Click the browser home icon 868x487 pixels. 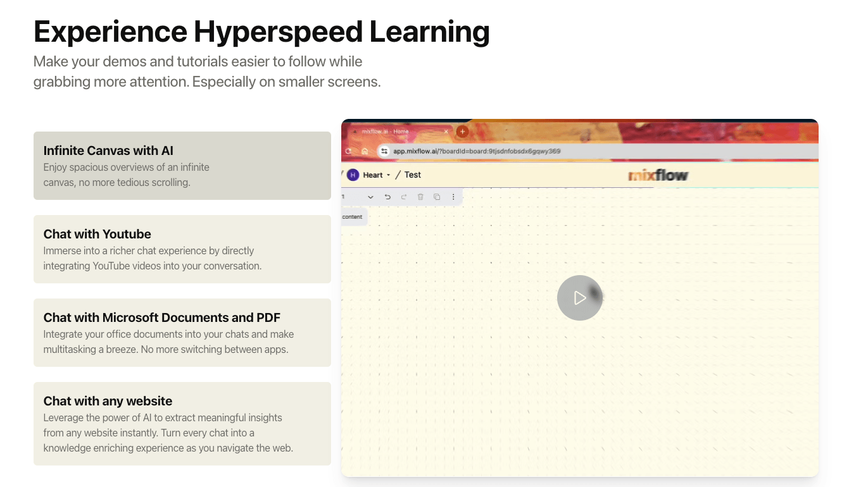(x=365, y=151)
